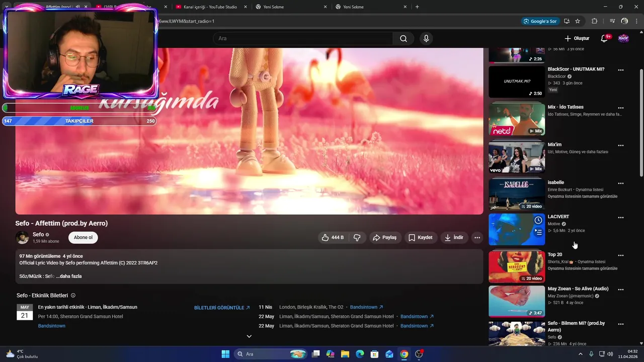The width and height of the screenshot is (644, 362).
Task: Open more actions menu beside İndir
Action: (477, 237)
